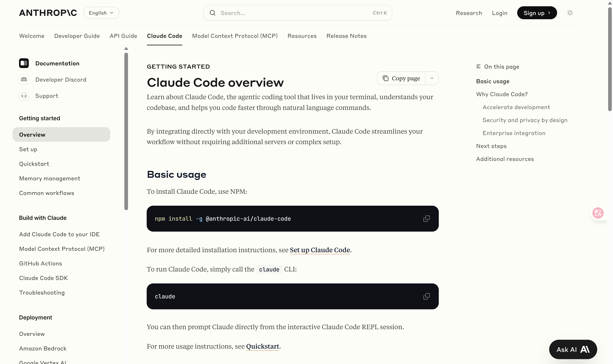The image size is (613, 364).
Task: Jump to Basic usage in page outline
Action: point(492,81)
